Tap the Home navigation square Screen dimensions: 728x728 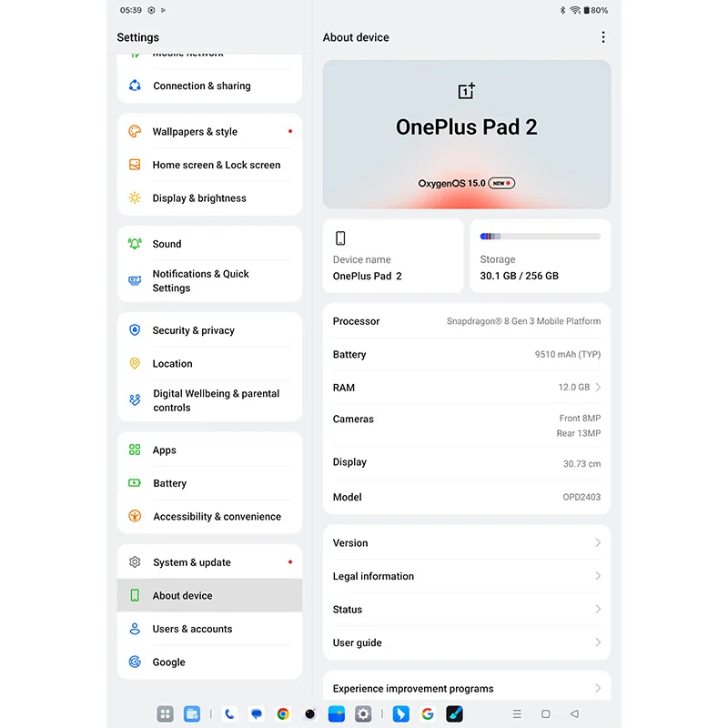click(545, 713)
